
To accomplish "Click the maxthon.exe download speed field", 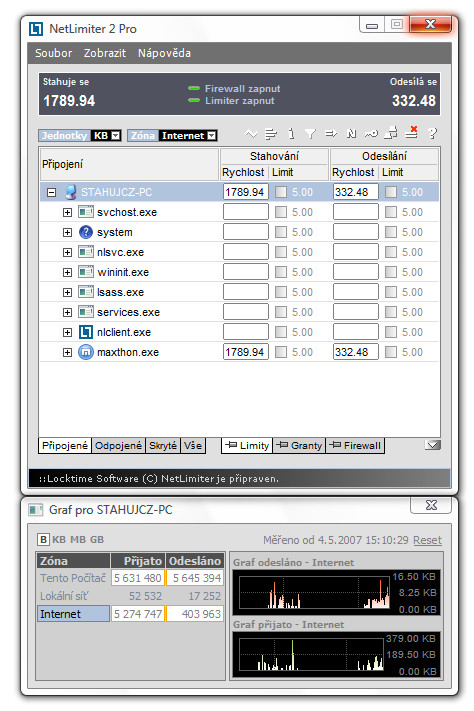I will tap(245, 352).
